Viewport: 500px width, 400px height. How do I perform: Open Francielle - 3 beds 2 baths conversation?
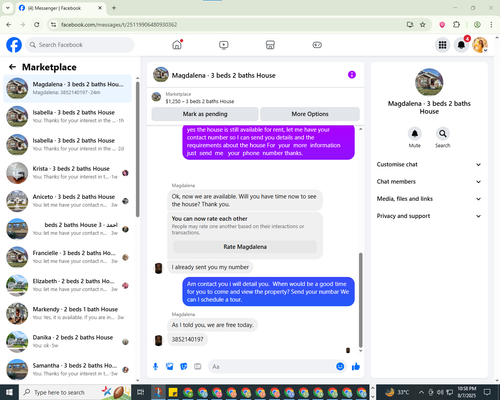pyautogui.click(x=68, y=257)
